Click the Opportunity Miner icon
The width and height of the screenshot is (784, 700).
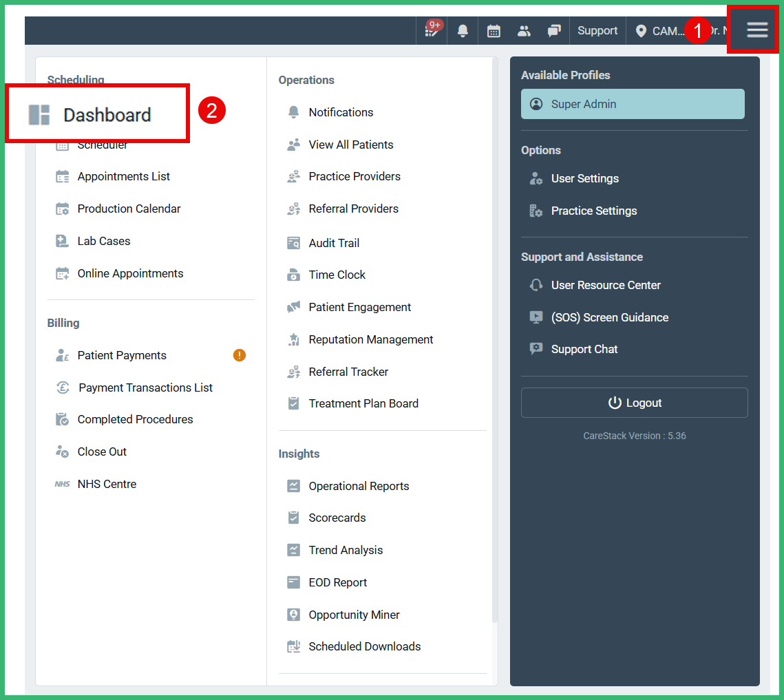tap(295, 615)
